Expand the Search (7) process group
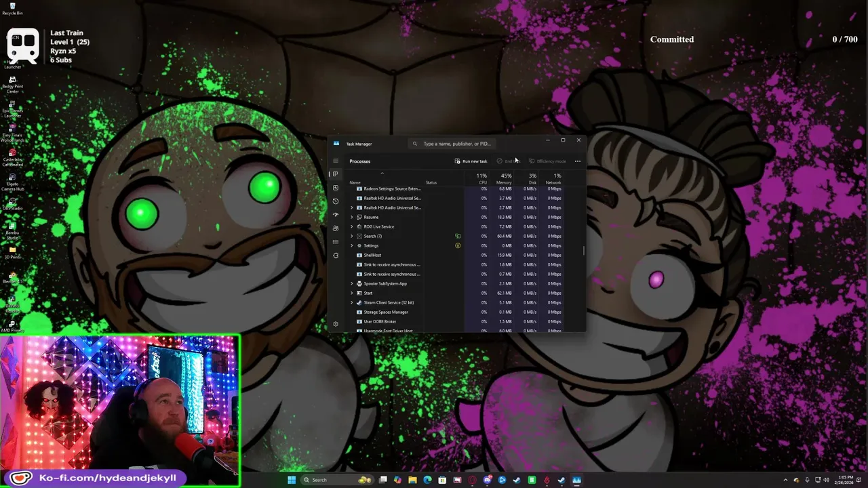Image resolution: width=868 pixels, height=488 pixels. [352, 237]
